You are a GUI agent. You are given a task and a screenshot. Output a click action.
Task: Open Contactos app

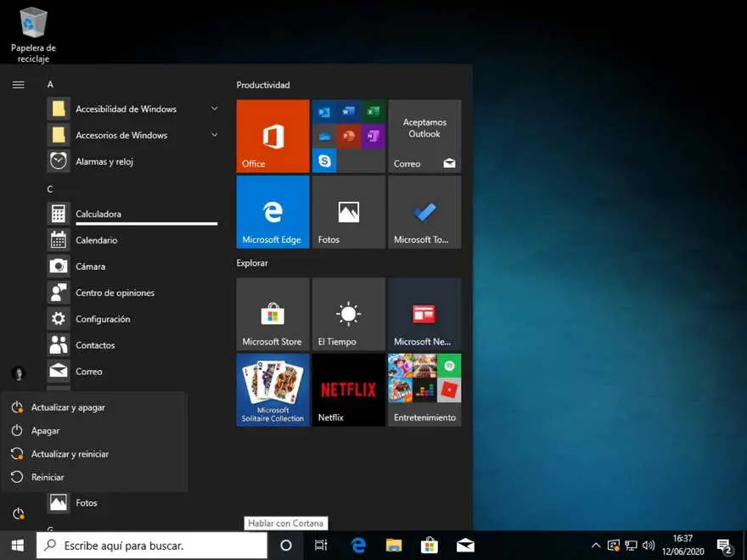click(x=133, y=344)
